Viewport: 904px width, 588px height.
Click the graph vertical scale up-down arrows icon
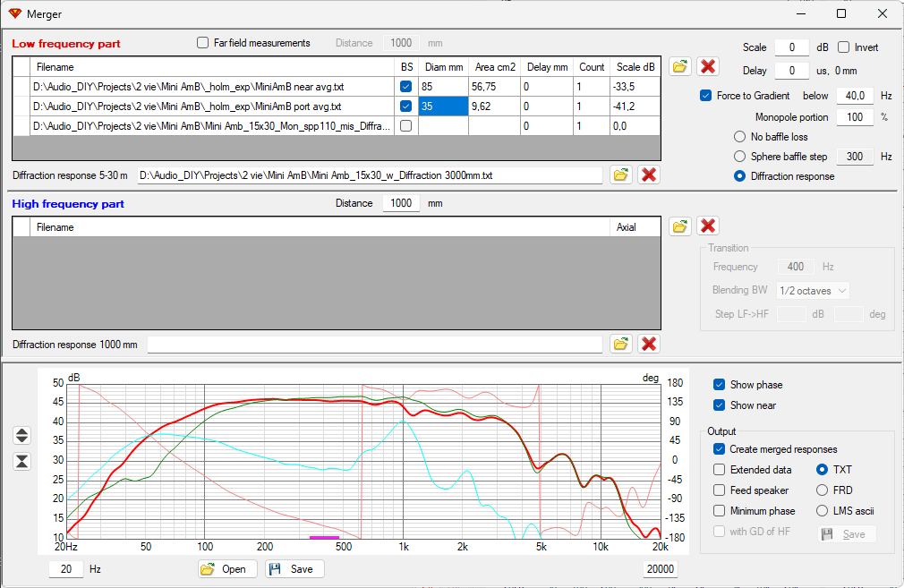tap(21, 435)
